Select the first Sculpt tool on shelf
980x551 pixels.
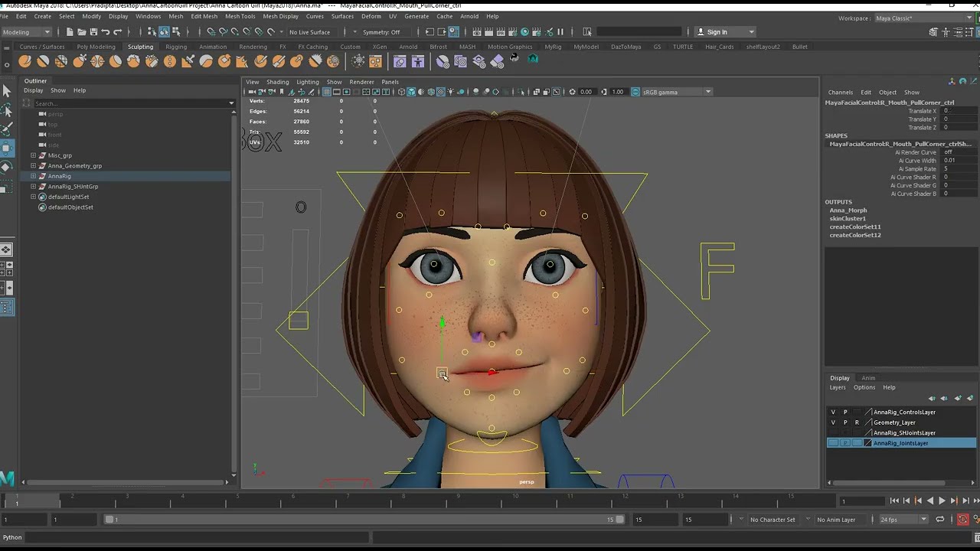(24, 61)
